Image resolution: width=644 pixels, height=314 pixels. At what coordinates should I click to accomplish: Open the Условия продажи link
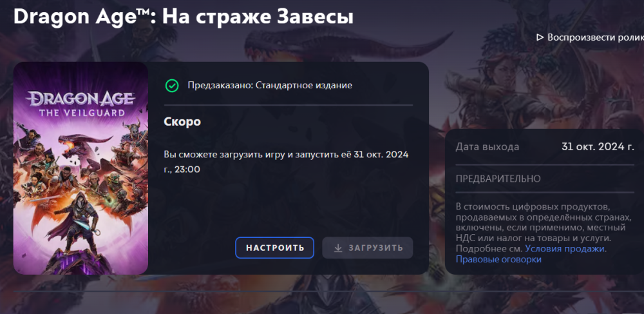(x=565, y=249)
